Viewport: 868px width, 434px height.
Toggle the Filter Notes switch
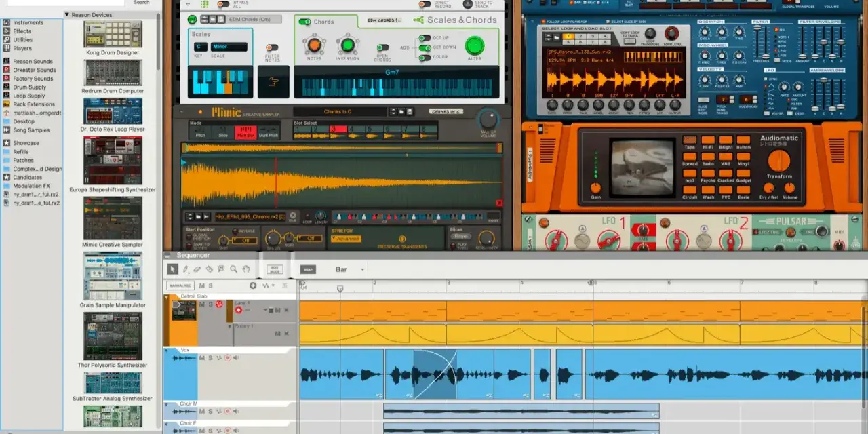(273, 49)
